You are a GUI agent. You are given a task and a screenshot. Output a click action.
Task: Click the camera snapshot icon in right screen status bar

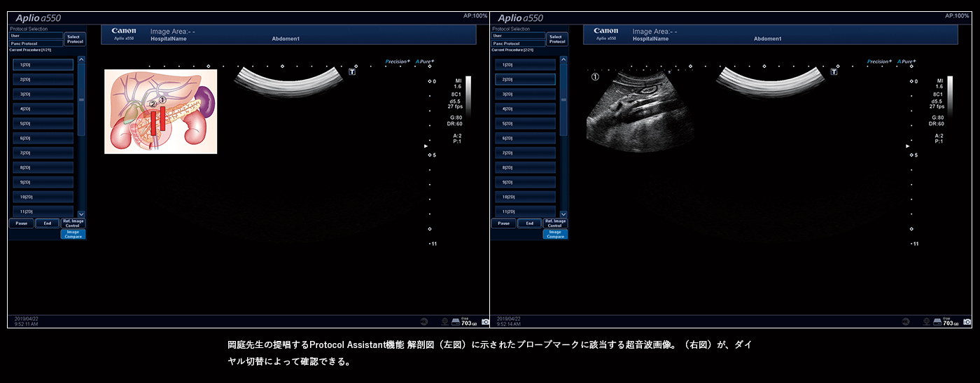pyautogui.click(x=967, y=321)
